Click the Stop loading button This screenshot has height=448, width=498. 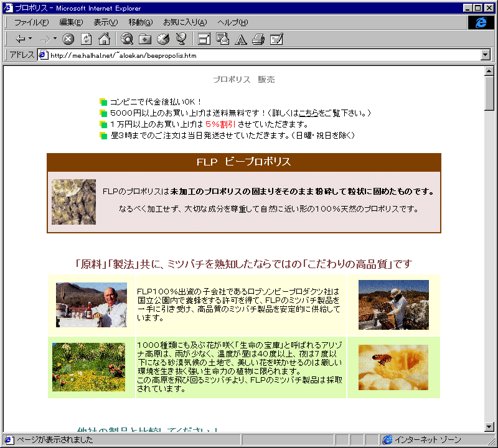pyautogui.click(x=68, y=39)
